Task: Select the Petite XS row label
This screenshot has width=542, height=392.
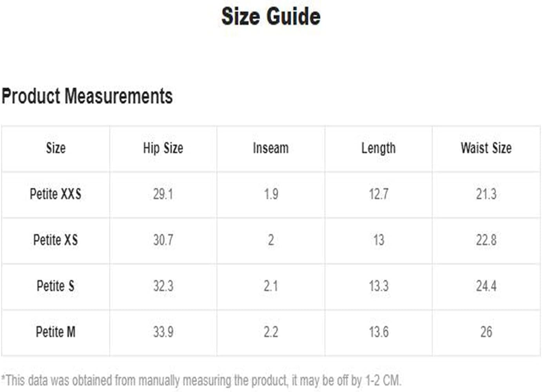Action: point(56,240)
